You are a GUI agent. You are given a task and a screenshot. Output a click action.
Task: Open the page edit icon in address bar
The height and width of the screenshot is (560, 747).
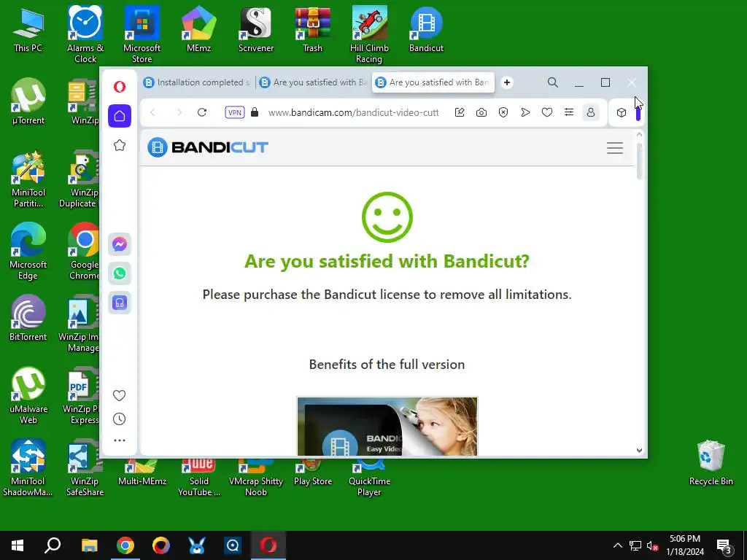(460, 112)
